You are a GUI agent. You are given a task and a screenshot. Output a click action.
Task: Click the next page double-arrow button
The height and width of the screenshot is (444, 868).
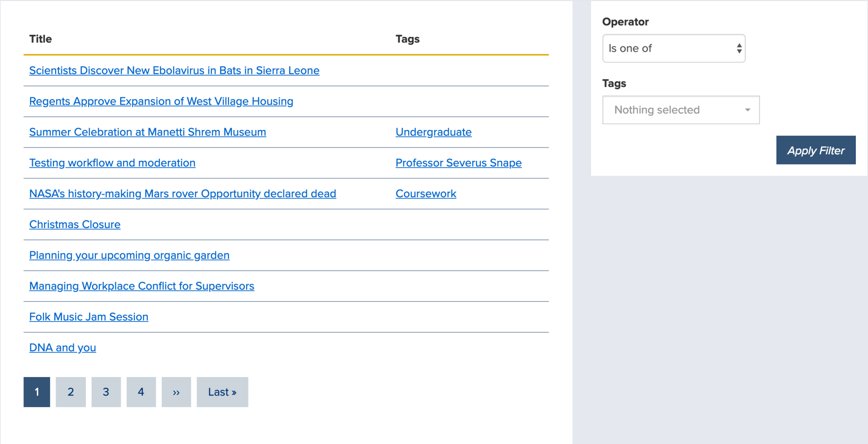pos(176,392)
